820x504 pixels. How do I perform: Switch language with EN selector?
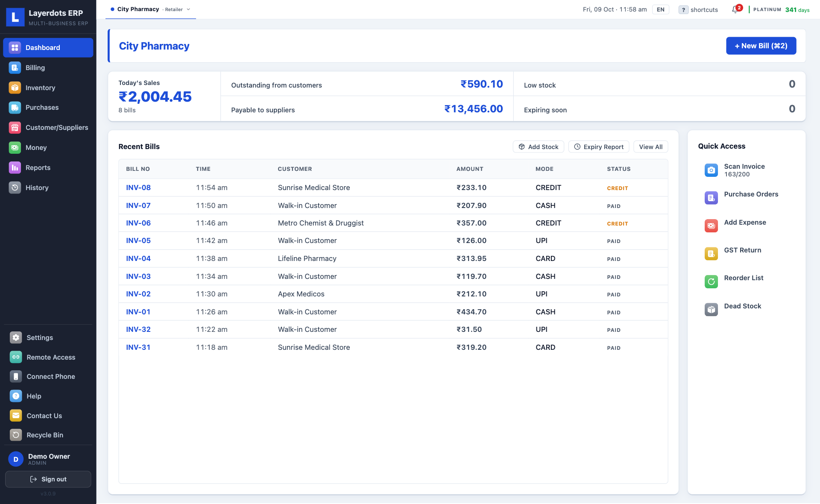click(x=660, y=9)
